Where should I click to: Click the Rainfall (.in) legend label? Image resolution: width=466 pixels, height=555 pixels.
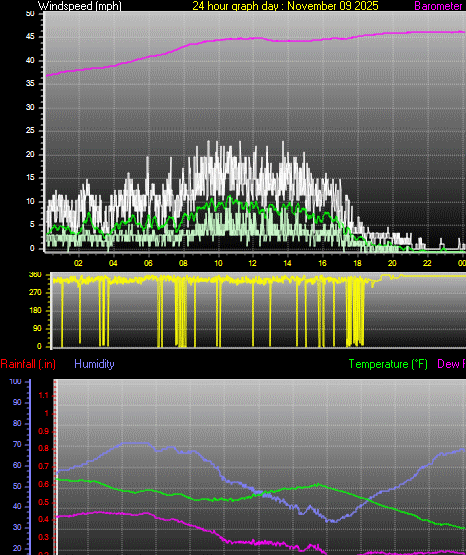click(28, 364)
